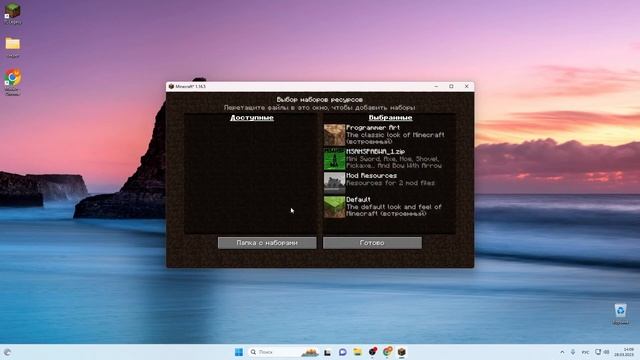
Task: Click the 'Default' pack title
Action: click(x=358, y=200)
